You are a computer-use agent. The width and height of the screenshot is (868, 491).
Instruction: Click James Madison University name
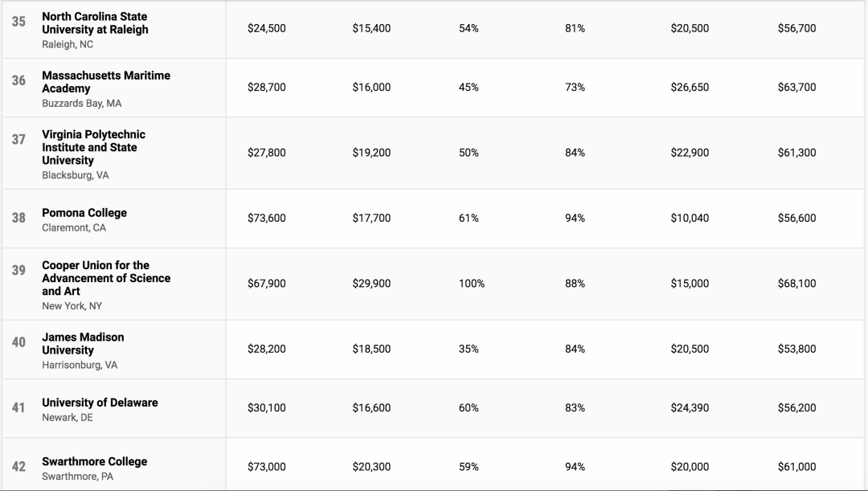coord(83,343)
